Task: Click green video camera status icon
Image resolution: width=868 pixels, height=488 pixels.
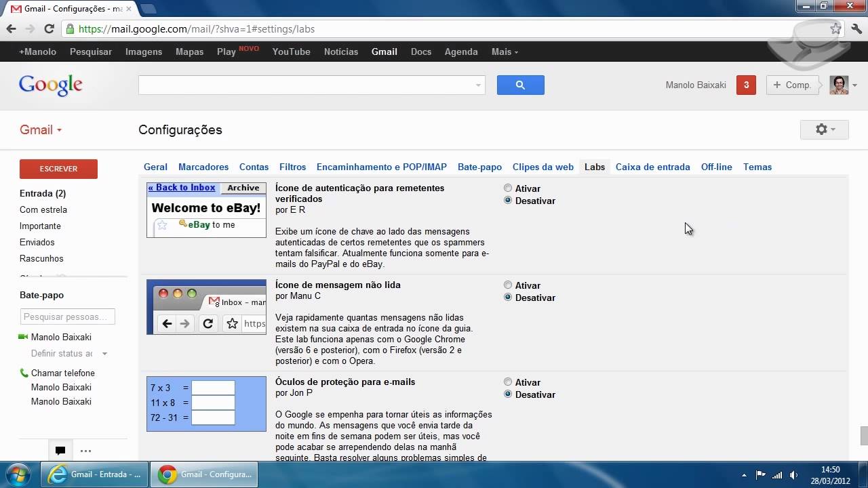Action: click(23, 337)
